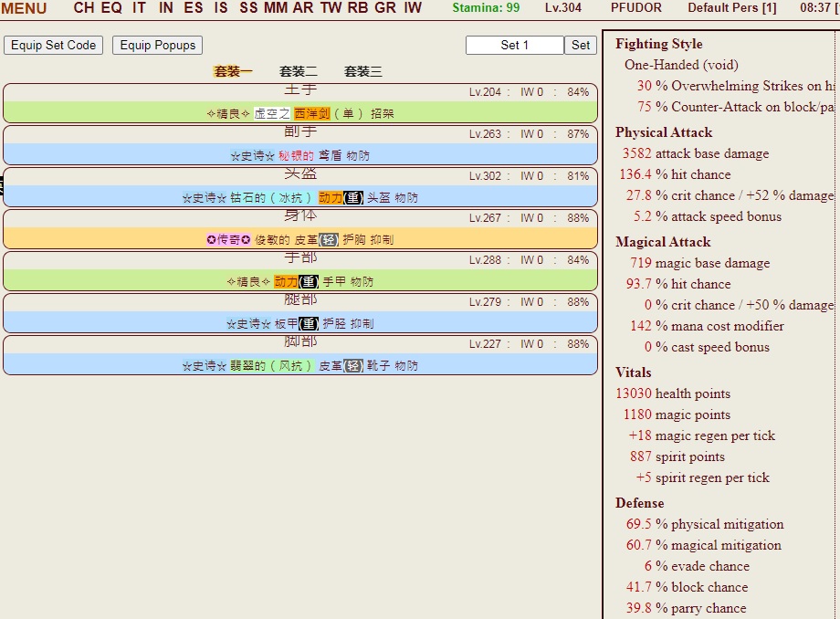This screenshot has height=619, width=840.
Task: Focus the Set 1 name input field
Action: point(514,45)
